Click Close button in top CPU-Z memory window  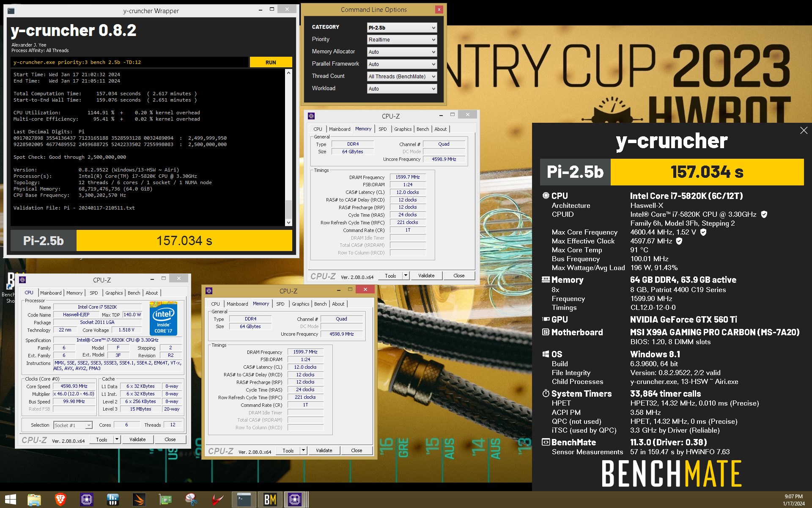tap(459, 276)
